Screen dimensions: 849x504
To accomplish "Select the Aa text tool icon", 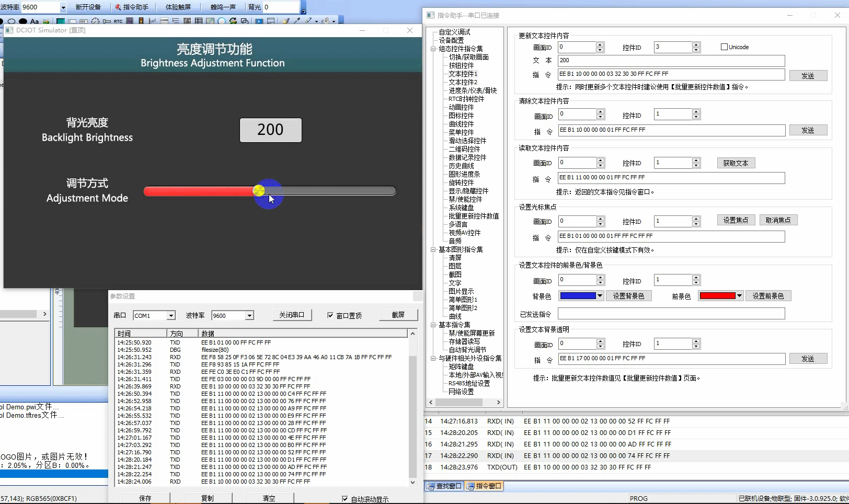I will click(x=35, y=21).
